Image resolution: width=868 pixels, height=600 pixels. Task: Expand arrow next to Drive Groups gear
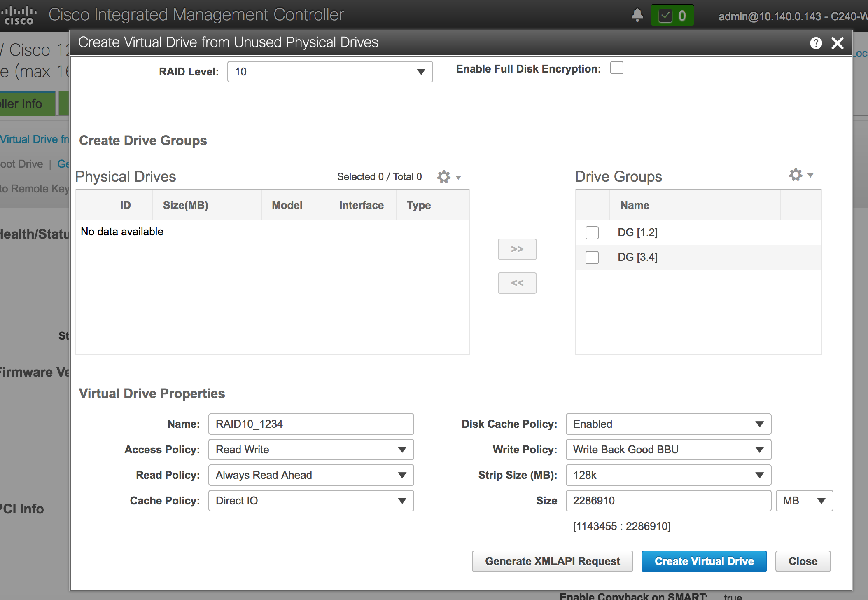click(810, 176)
